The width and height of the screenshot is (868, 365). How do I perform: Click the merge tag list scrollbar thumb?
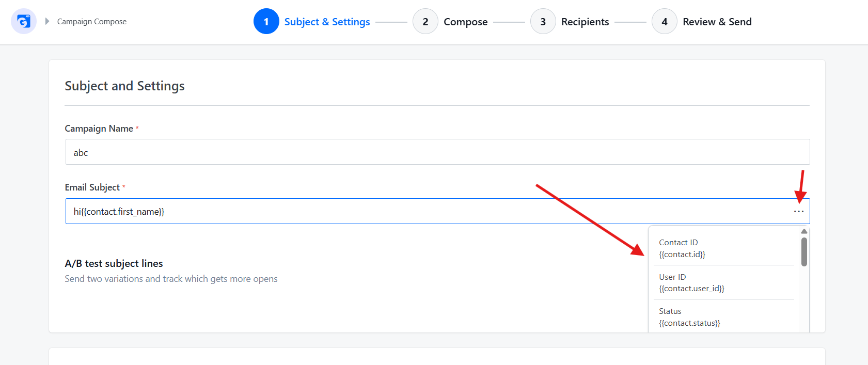tap(804, 252)
